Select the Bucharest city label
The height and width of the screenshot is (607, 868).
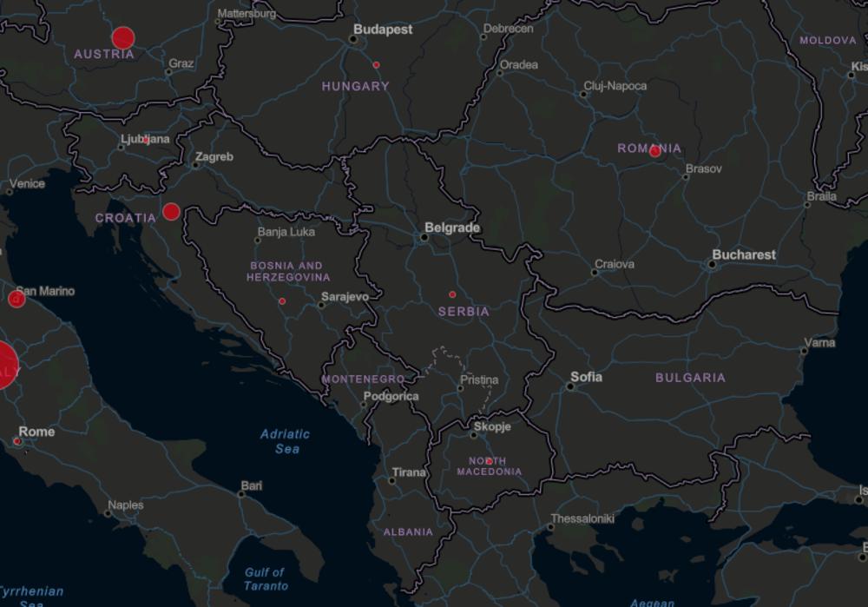click(x=744, y=254)
